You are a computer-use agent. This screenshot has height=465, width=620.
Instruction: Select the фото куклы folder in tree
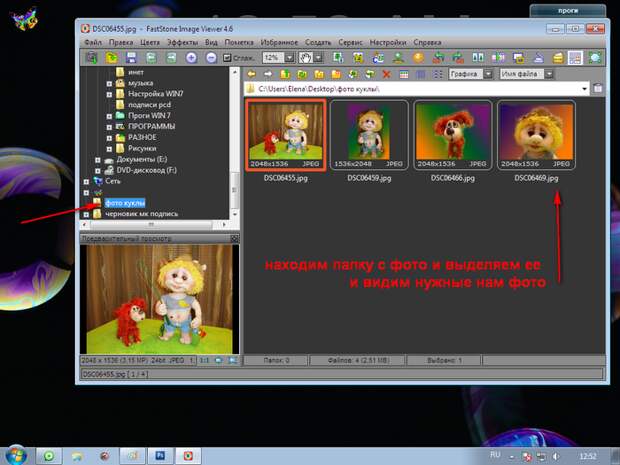coord(125,203)
